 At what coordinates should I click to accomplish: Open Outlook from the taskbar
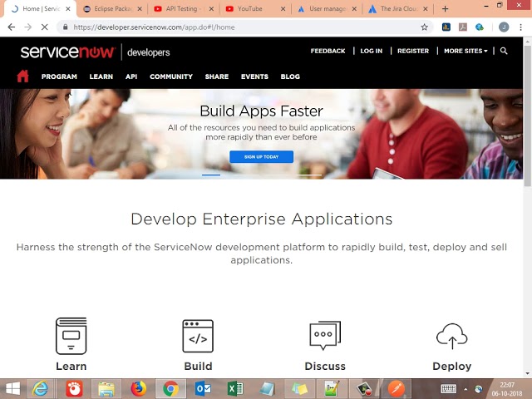point(203,389)
